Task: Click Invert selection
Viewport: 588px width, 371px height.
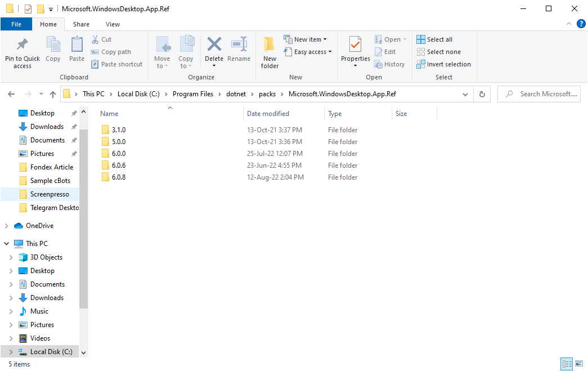Action: 443,64
